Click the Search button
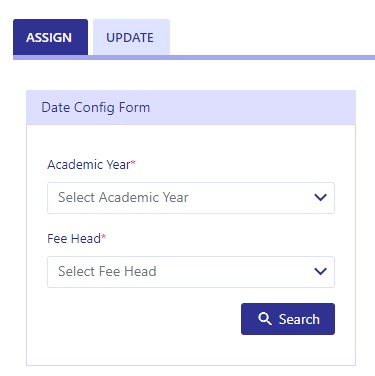The height and width of the screenshot is (376, 375). coord(288,319)
